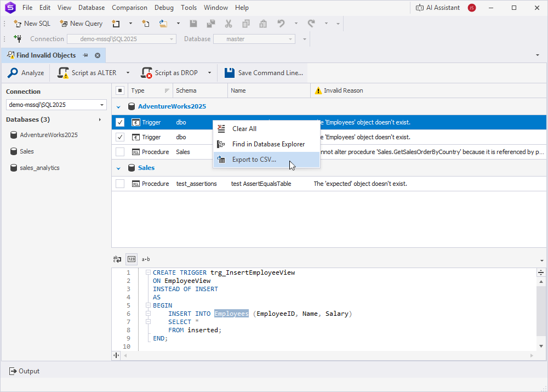The image size is (548, 392).
Task: Toggle word wrap icon above SQL editor
Action: [117, 259]
